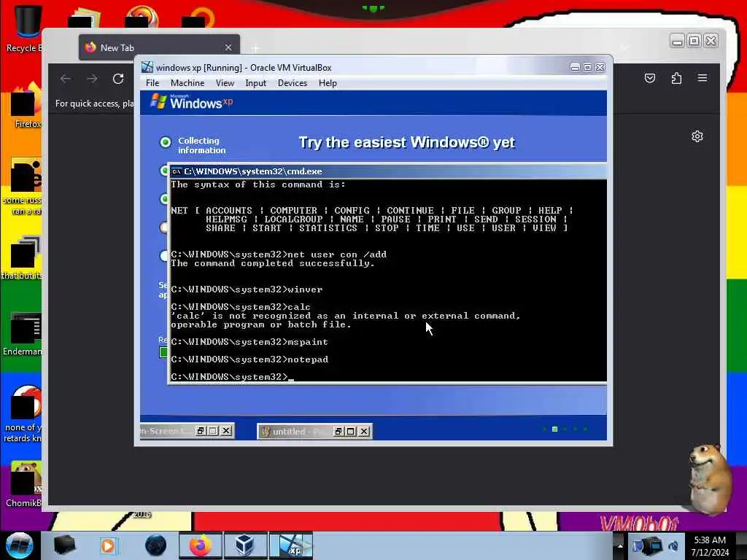Open VirtualBox Help menu

point(328,83)
